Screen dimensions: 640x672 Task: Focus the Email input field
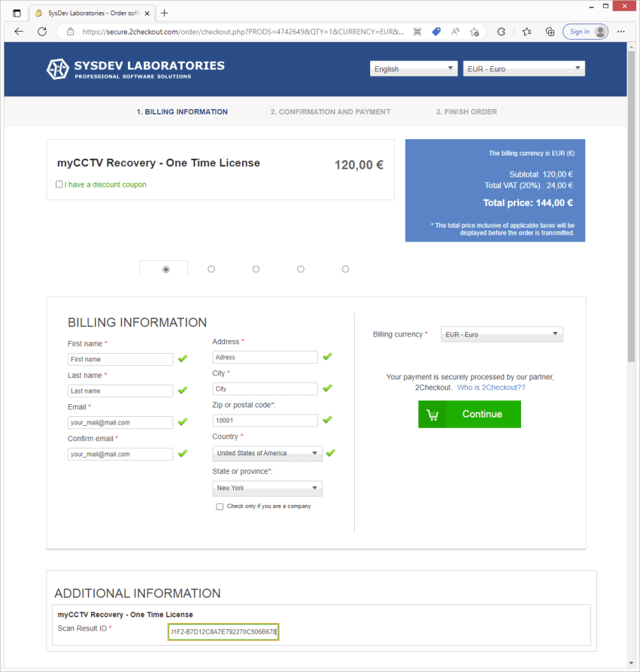click(x=120, y=423)
